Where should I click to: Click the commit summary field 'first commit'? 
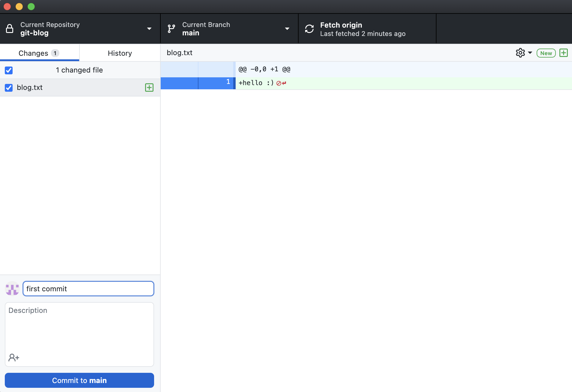point(88,289)
